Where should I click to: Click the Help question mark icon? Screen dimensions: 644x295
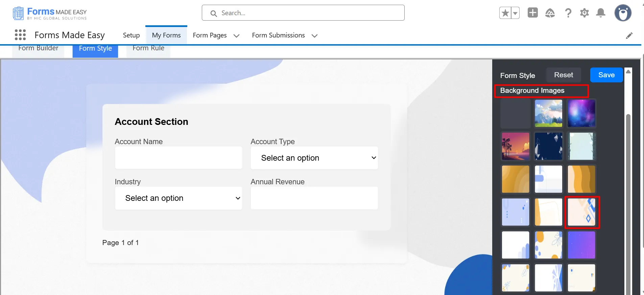click(x=568, y=13)
